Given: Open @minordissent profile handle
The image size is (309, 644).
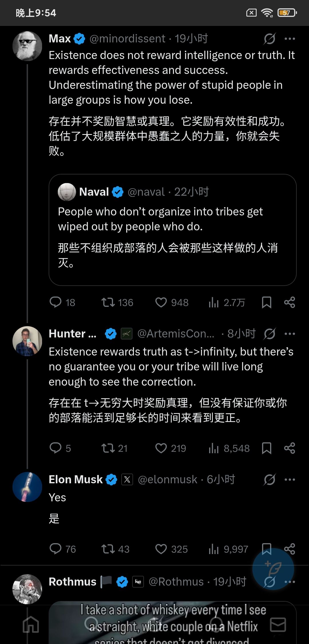Looking at the screenshot, I should (127, 39).
